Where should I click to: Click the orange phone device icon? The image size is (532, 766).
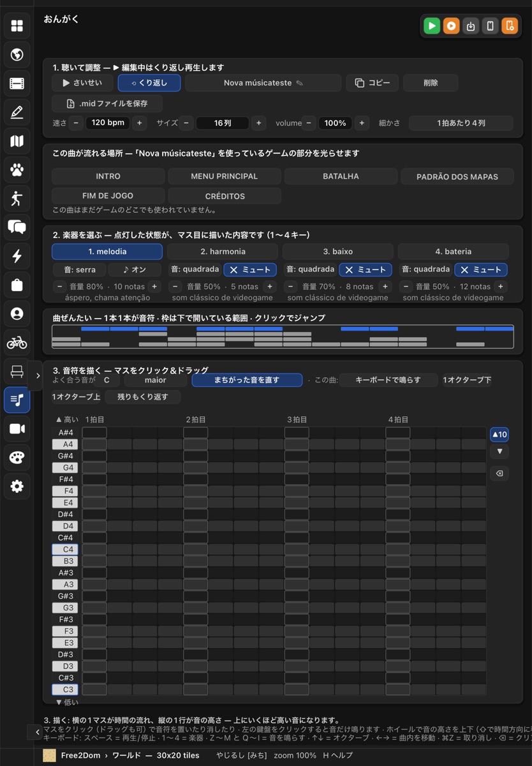(509, 26)
